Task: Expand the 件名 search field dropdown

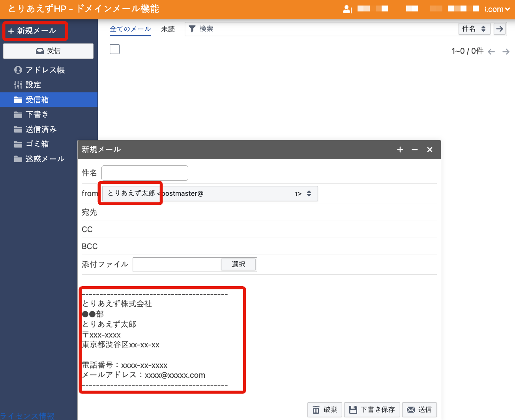Action: click(x=474, y=29)
